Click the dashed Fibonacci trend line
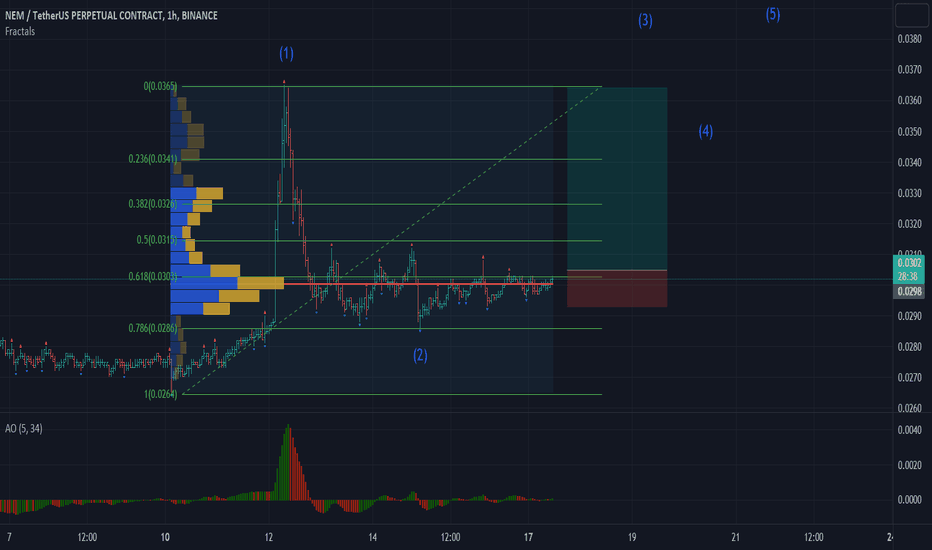This screenshot has height=550, width=932. (x=392, y=240)
